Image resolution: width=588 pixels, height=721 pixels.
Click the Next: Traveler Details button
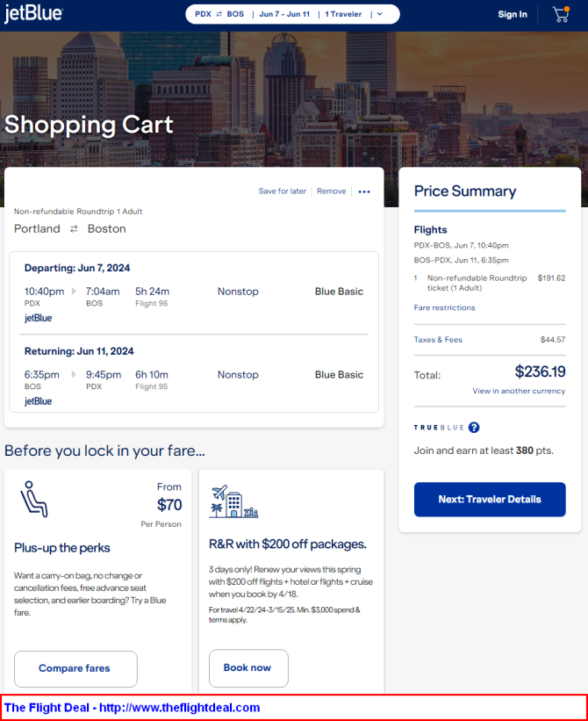[490, 500]
